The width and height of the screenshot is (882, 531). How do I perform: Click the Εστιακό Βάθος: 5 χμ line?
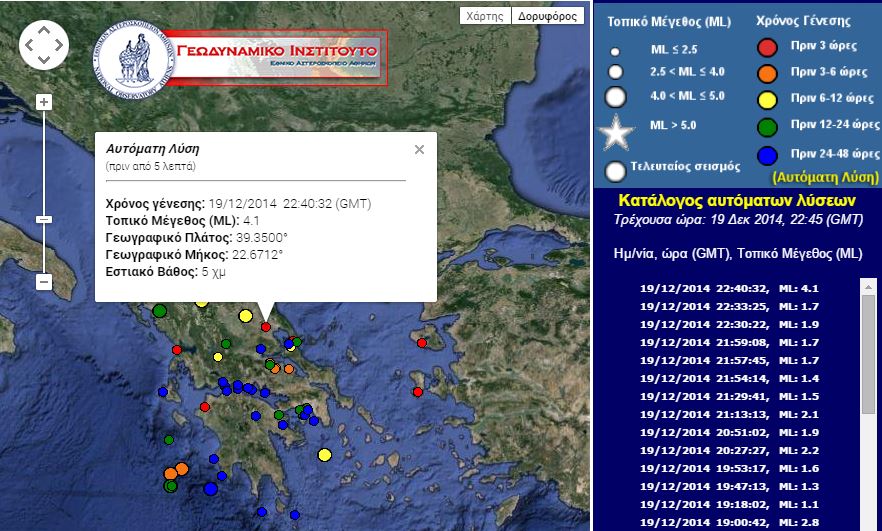tap(165, 272)
